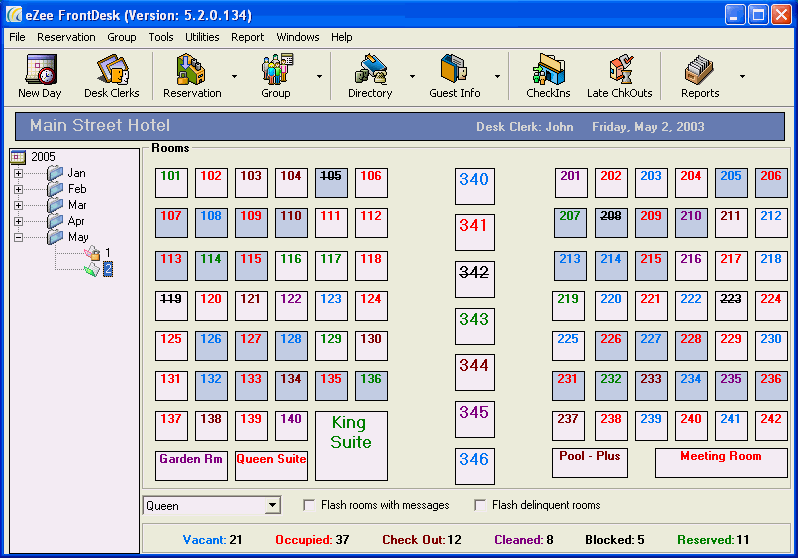Viewport: 798px width, 558px height.
Task: Click the Reports file box icon
Action: point(699,69)
